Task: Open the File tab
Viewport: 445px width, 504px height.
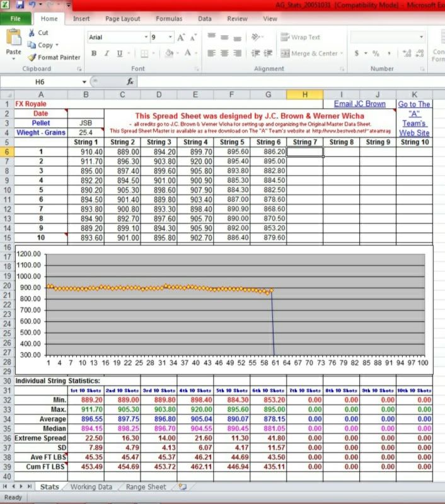Action: pyautogui.click(x=15, y=19)
